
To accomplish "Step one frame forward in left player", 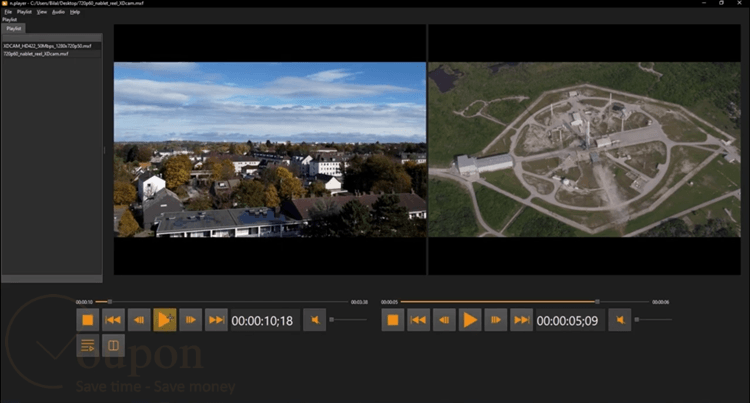I will click(x=190, y=320).
